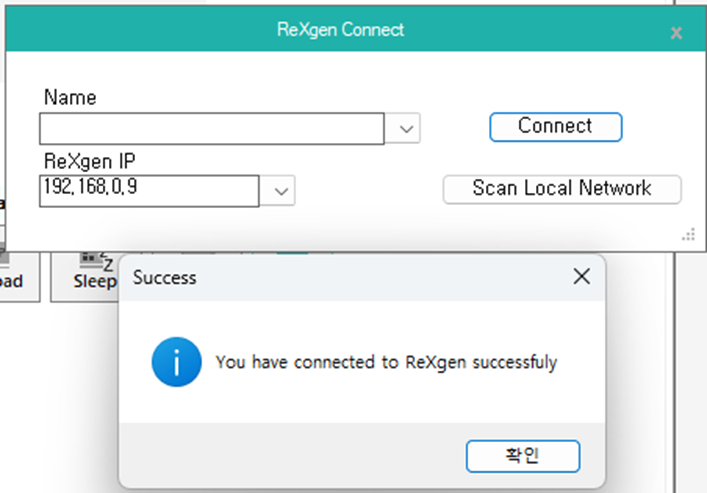Click the Name text field
The image size is (707, 493).
point(212,129)
